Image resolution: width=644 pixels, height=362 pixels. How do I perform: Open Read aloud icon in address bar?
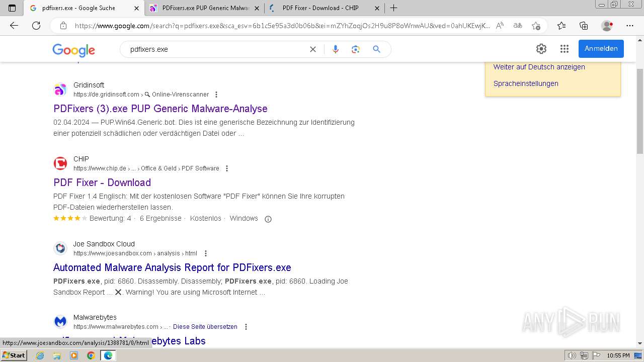point(500,26)
